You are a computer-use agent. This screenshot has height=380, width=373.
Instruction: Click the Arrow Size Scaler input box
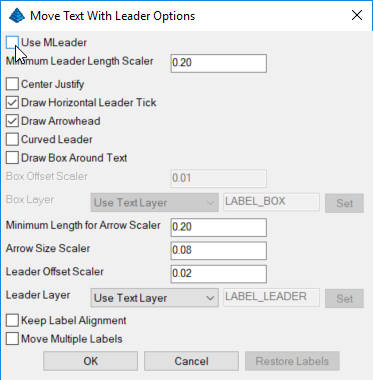[x=219, y=251]
